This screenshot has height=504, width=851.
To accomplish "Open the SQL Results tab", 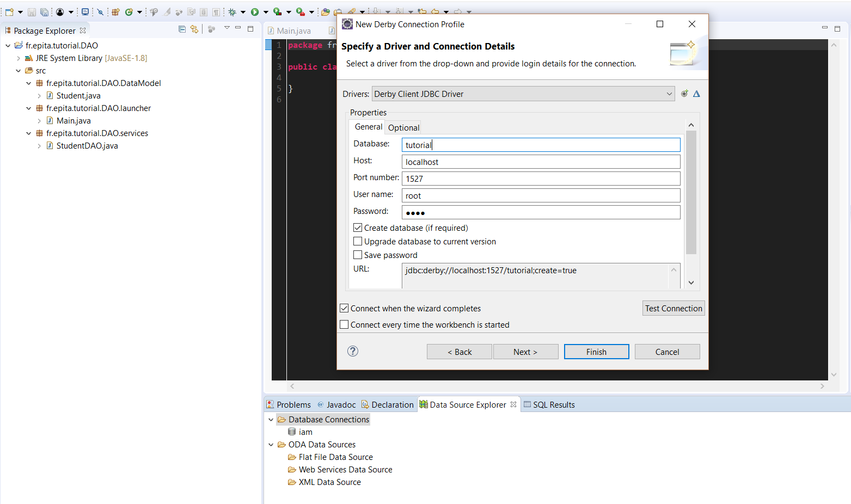I will click(x=549, y=404).
